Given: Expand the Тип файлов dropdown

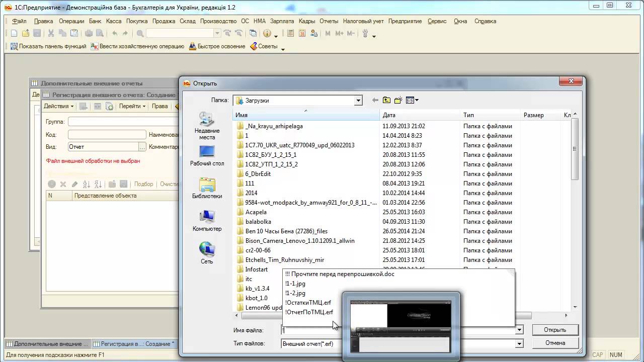Looking at the screenshot, I should 519,343.
